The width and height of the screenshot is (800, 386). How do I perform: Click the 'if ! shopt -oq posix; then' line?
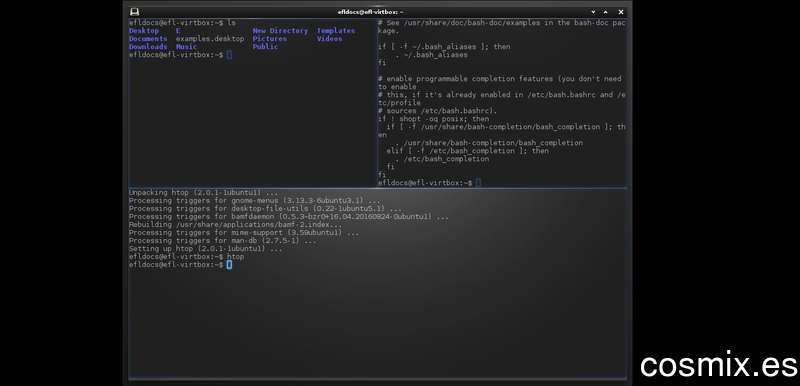pos(433,119)
